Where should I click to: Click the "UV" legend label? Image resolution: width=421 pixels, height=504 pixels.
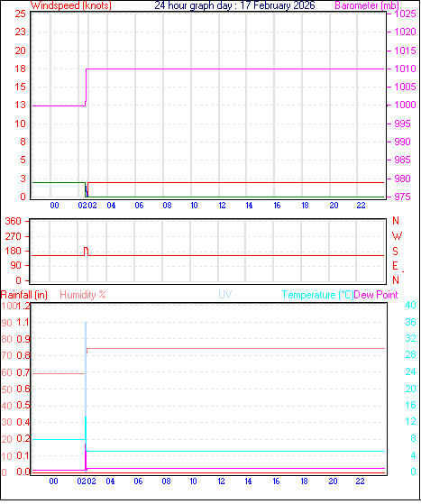225,295
